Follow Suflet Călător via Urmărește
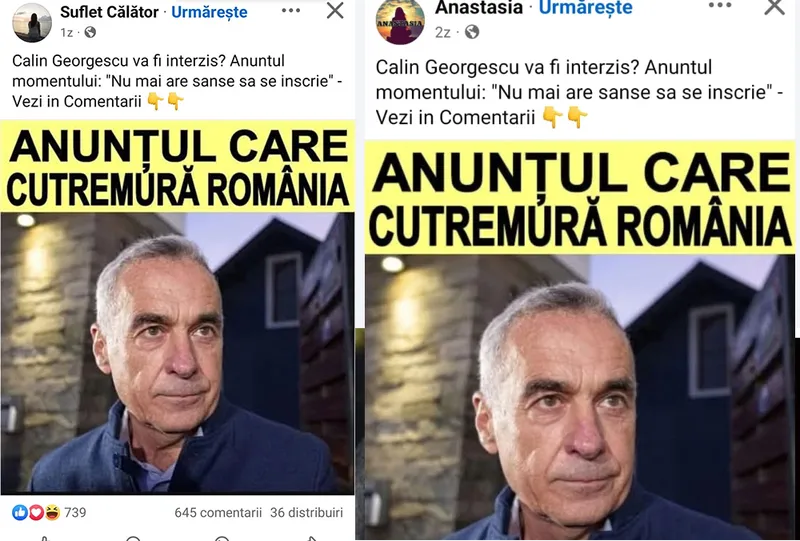800x541 pixels. pos(209,12)
